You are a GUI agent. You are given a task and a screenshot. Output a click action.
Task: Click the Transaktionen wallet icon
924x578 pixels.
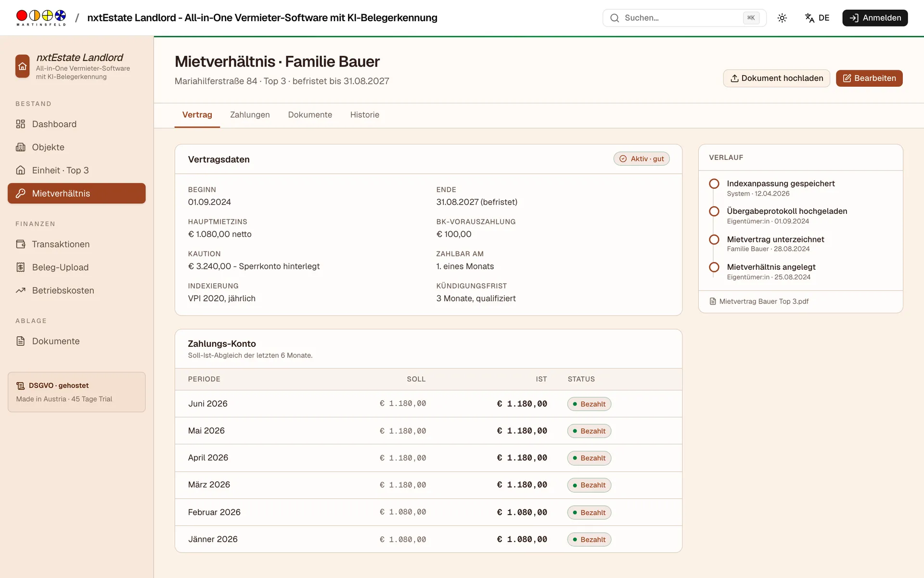(x=20, y=244)
